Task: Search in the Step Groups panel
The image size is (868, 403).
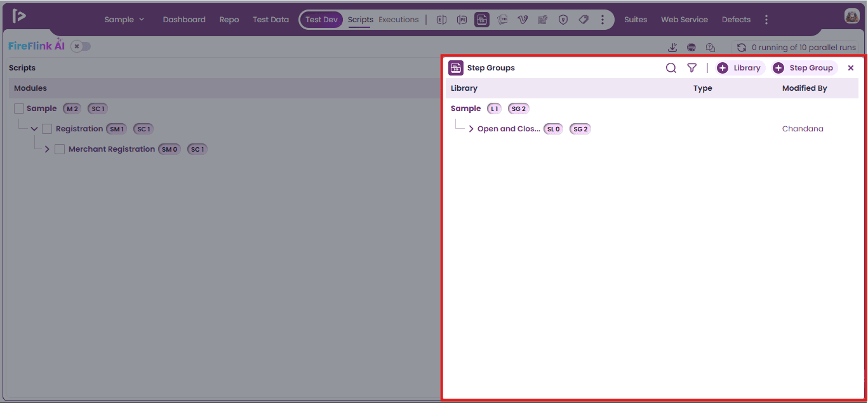Action: 671,68
